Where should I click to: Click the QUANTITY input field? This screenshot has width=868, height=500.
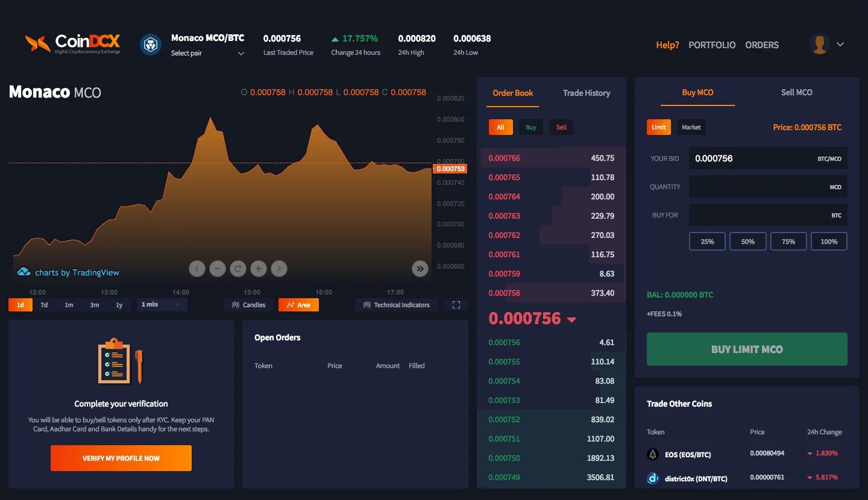768,187
